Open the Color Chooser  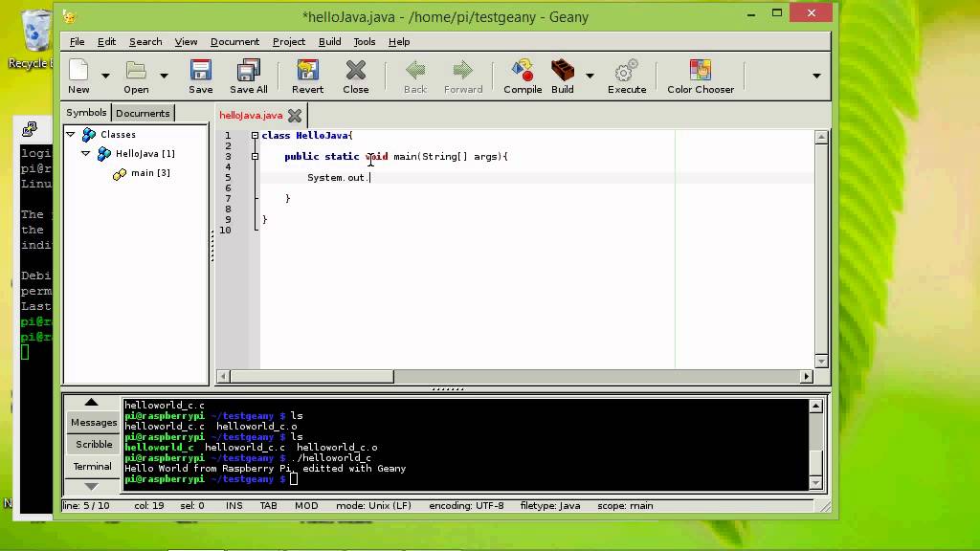tap(700, 77)
